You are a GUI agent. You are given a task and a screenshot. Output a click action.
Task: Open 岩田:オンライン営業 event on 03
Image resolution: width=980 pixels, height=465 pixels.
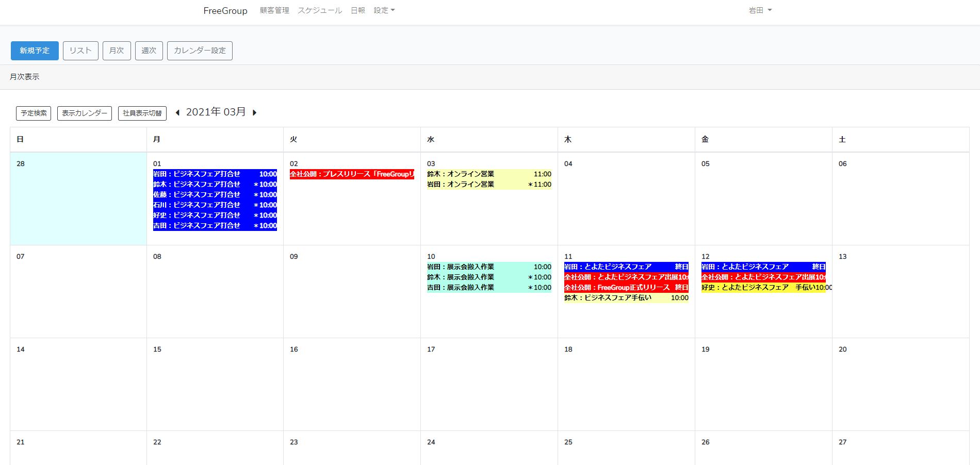pyautogui.click(x=489, y=185)
